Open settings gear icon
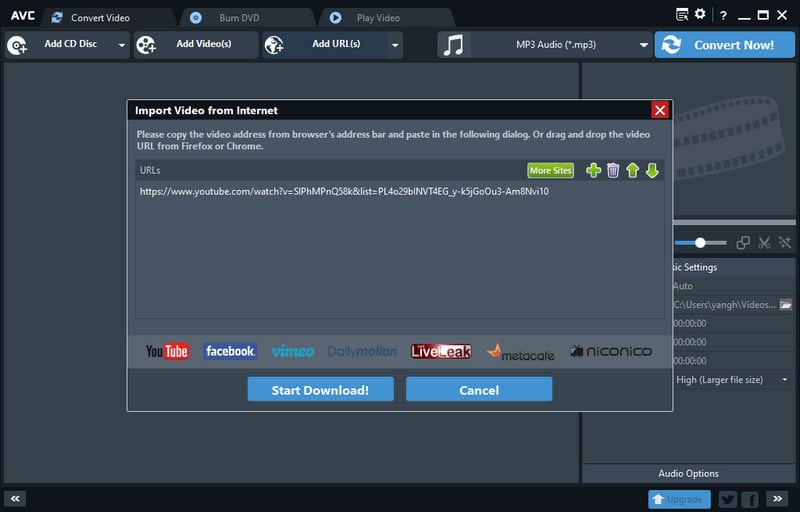800x512 pixels. [700, 14]
